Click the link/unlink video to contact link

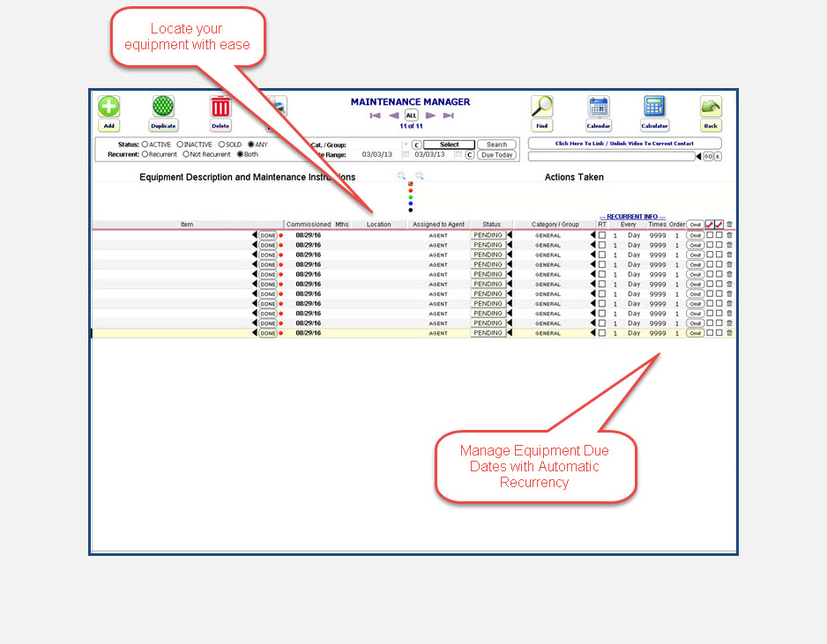click(624, 144)
